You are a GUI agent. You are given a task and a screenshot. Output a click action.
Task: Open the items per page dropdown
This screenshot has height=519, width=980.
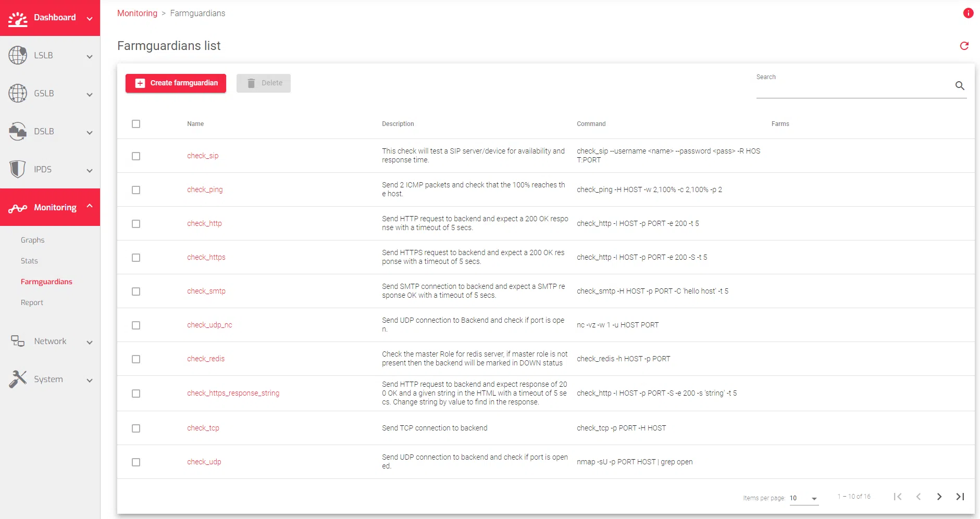pyautogui.click(x=804, y=498)
